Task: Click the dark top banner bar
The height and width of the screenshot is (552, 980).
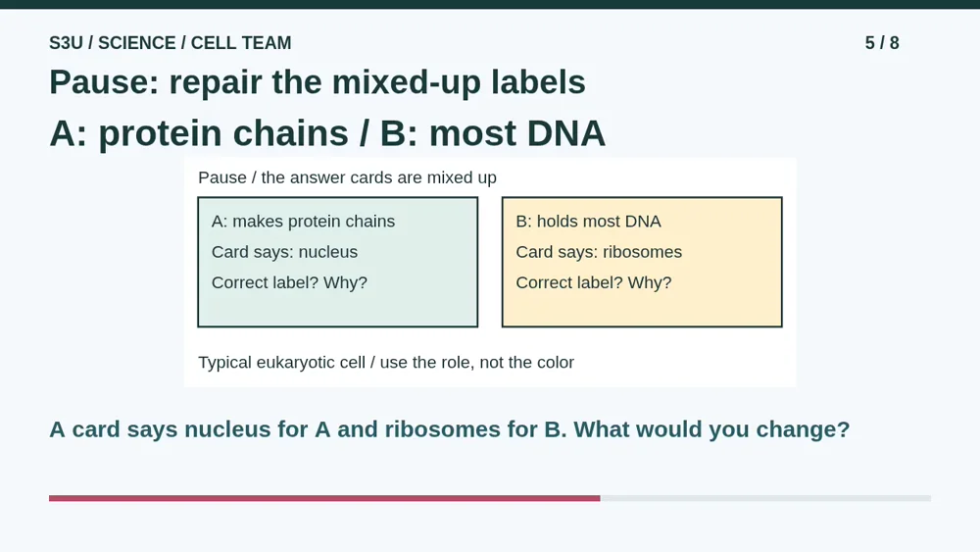Action: (x=490, y=4)
